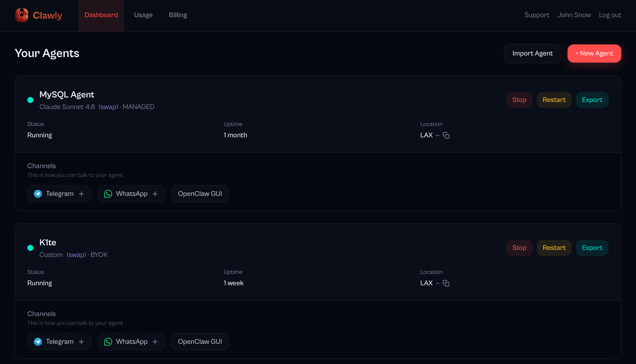Create a new agent
Viewport: 636px width, 364px height.
click(x=594, y=54)
